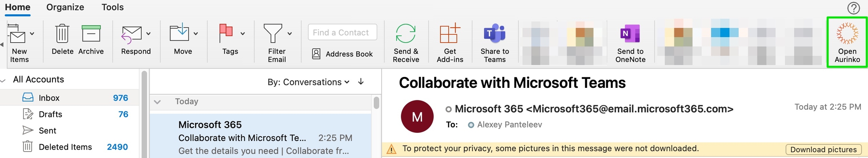Click the Send & Receive sync icon
The image size is (868, 158).
click(406, 34)
